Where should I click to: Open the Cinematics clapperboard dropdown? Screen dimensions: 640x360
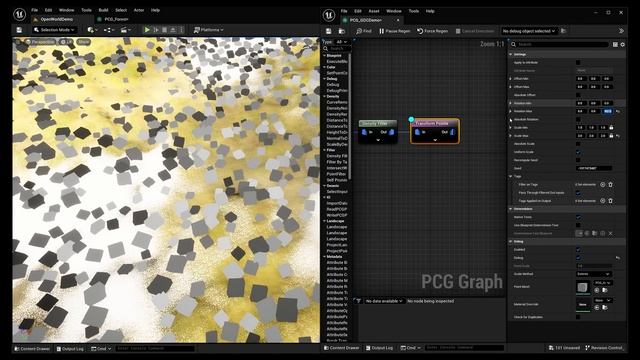[x=125, y=30]
